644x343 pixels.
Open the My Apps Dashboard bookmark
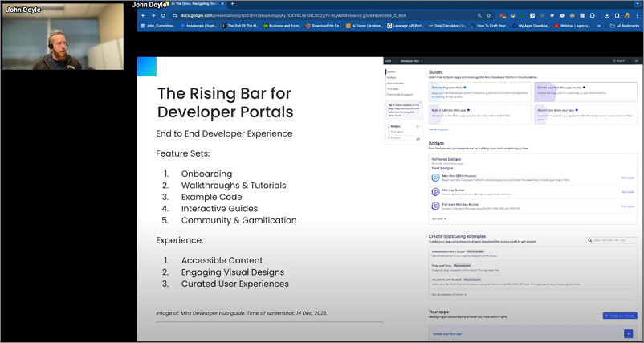(532, 26)
